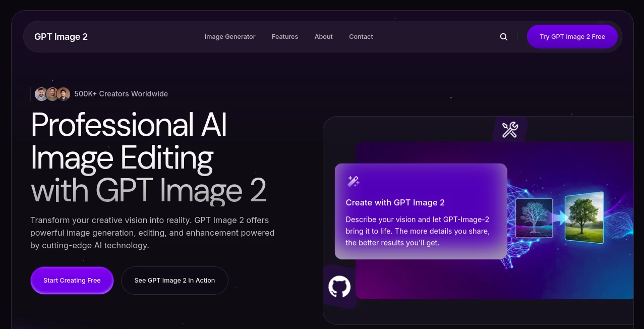
Task: Click the magic wand icon on purple card
Action: (353, 181)
